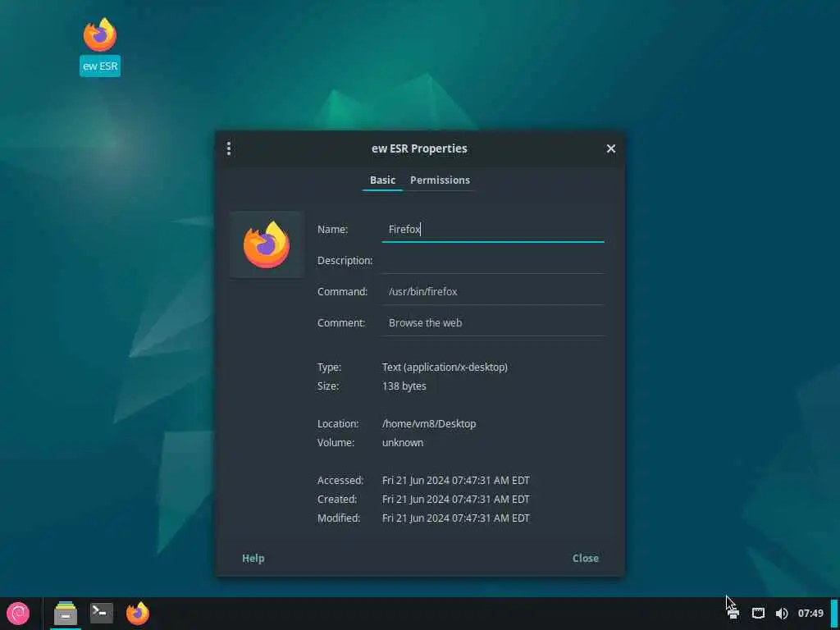840x630 pixels.
Task: Close the ew ESR Properties dialog with X
Action: point(610,148)
